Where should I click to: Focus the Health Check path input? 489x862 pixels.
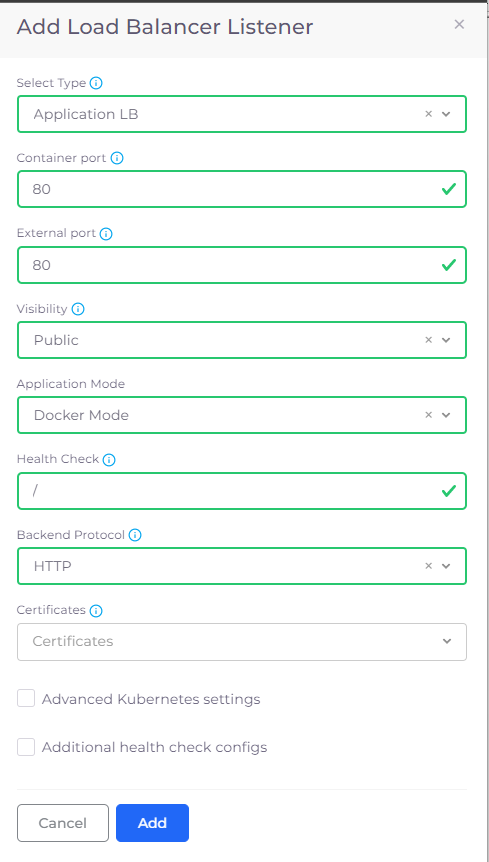coord(242,490)
